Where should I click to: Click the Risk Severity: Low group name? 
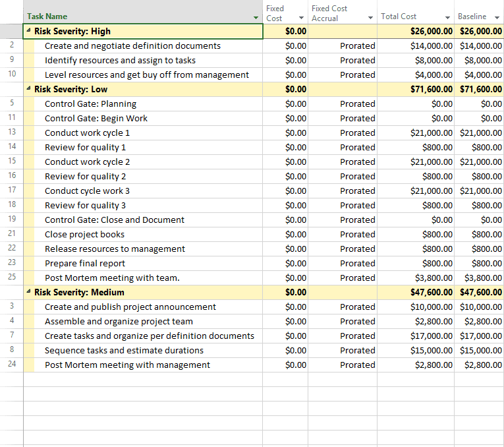click(70, 89)
